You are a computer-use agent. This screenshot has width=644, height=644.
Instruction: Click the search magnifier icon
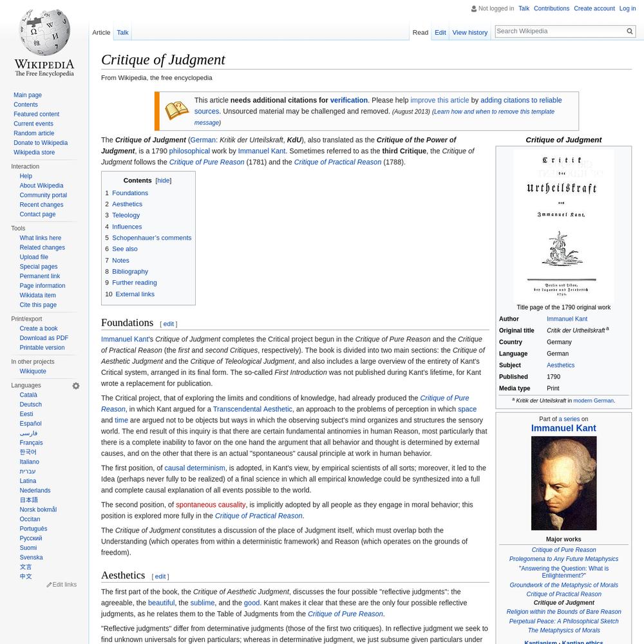[630, 31]
